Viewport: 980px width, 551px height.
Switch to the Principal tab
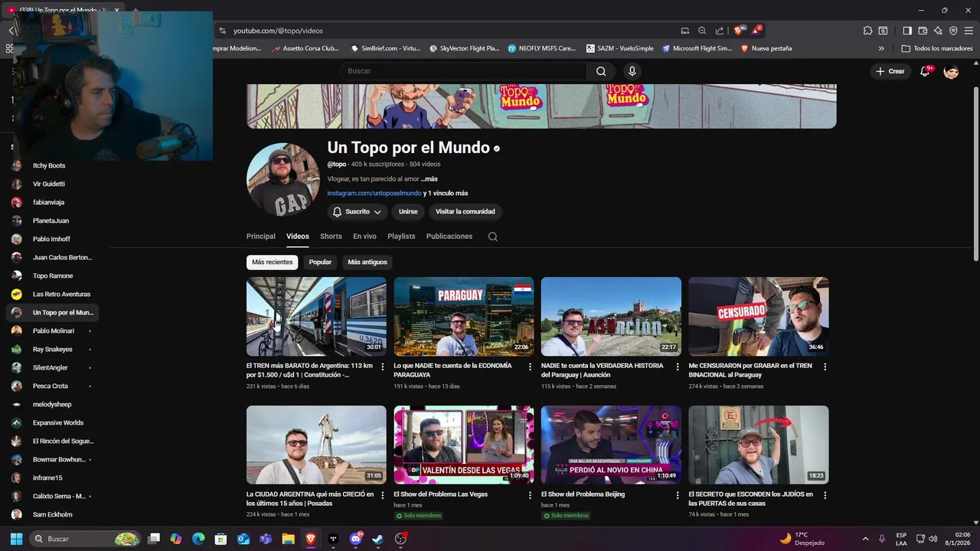coord(260,236)
